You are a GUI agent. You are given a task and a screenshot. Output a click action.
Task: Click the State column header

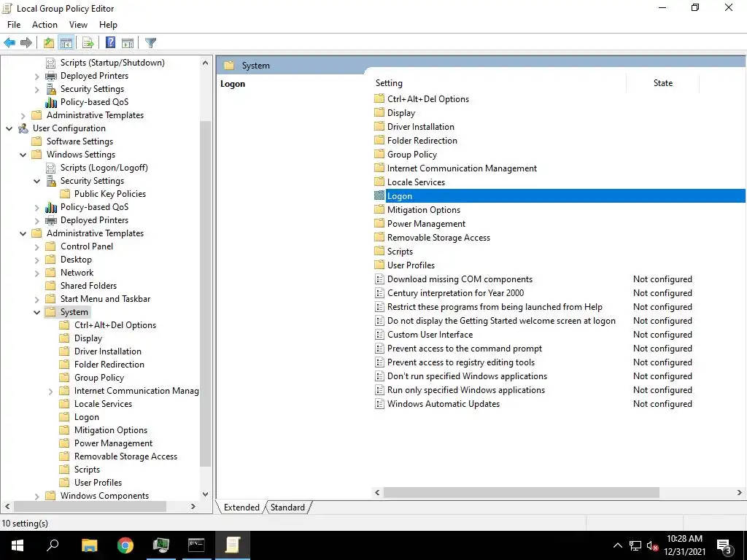662,83
